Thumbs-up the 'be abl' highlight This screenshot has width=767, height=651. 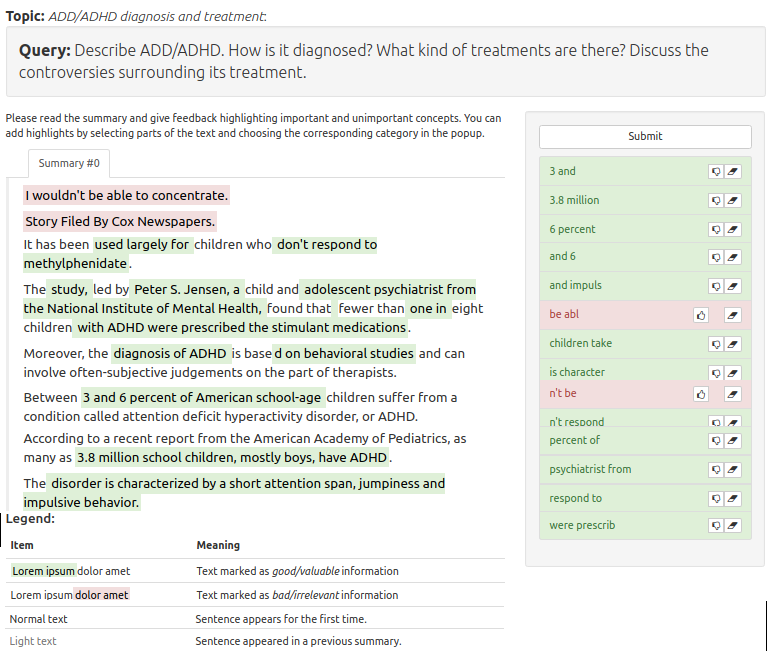[701, 315]
